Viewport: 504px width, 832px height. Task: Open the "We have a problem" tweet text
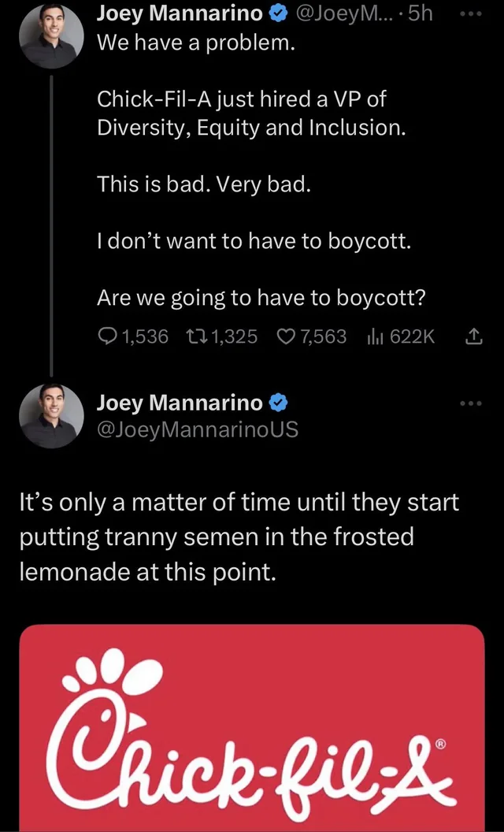point(196,43)
